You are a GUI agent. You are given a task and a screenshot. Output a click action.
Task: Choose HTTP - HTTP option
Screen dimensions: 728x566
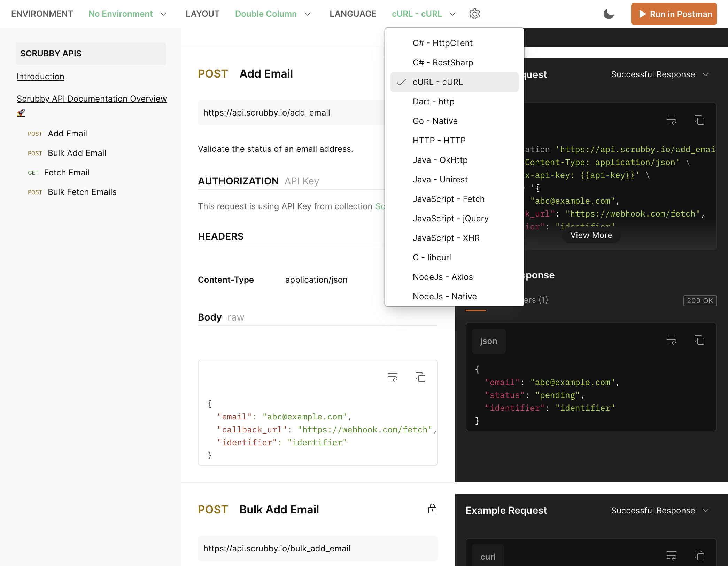tap(454, 141)
